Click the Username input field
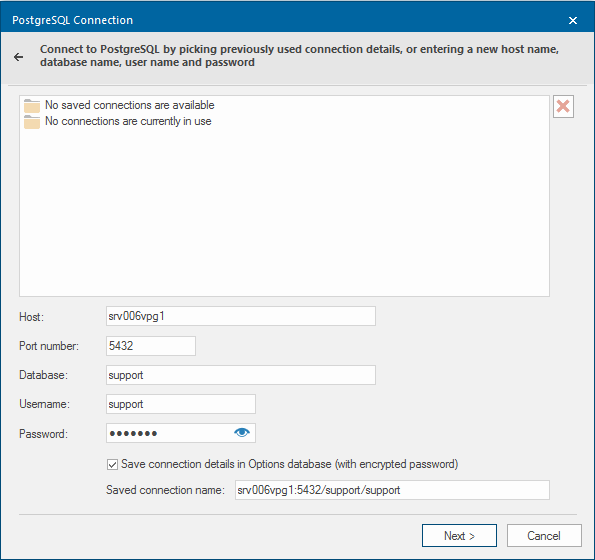This screenshot has width=595, height=560. 181,404
